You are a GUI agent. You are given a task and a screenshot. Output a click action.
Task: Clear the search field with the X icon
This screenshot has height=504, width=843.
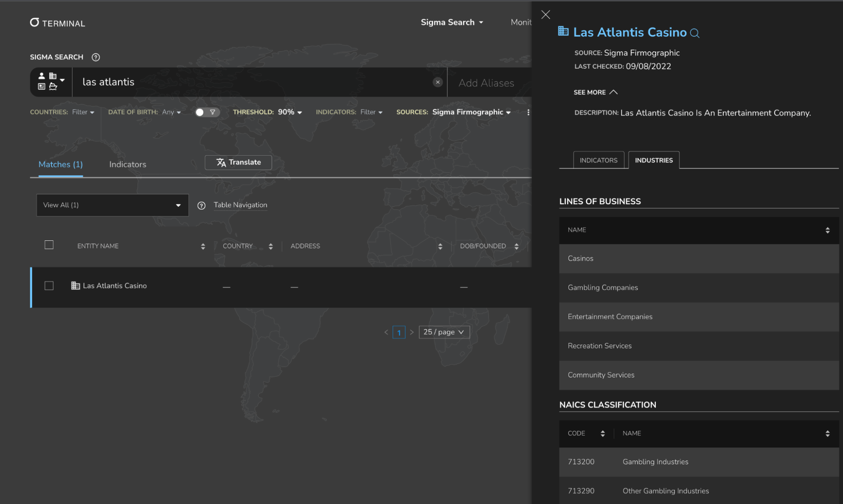[x=438, y=82]
